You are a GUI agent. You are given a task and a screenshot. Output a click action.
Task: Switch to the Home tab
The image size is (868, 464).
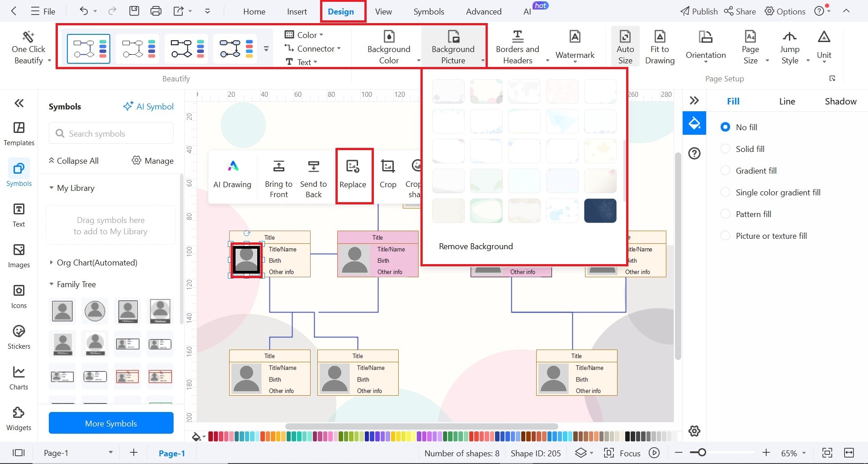pyautogui.click(x=254, y=11)
